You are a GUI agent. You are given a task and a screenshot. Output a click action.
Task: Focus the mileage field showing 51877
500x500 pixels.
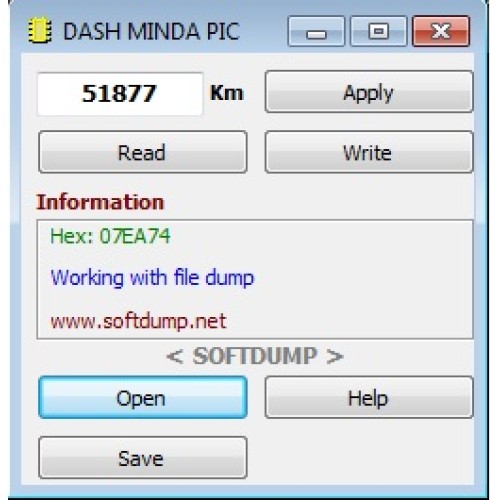click(120, 94)
